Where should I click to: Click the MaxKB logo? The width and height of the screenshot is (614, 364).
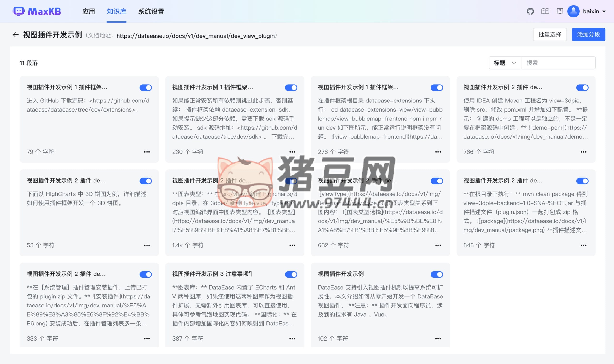coord(37,11)
